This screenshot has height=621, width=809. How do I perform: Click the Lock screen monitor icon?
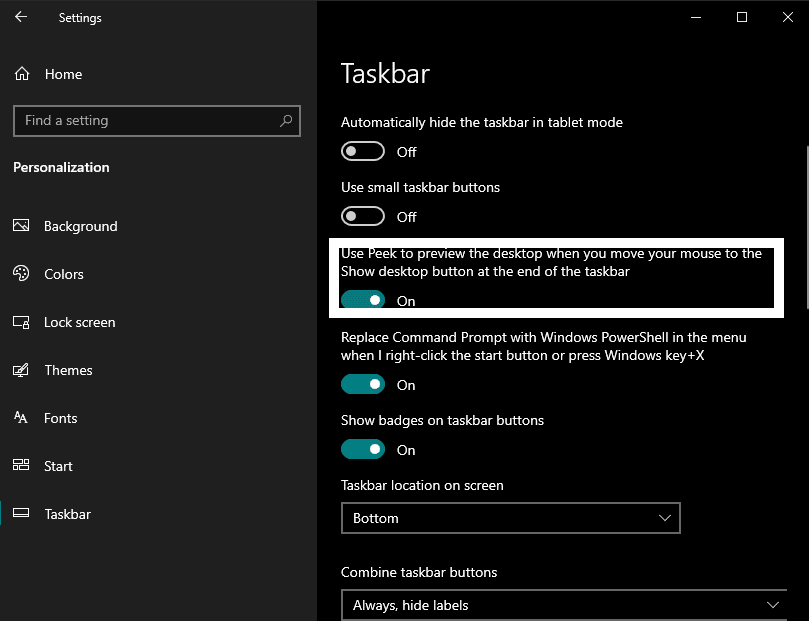(21, 322)
